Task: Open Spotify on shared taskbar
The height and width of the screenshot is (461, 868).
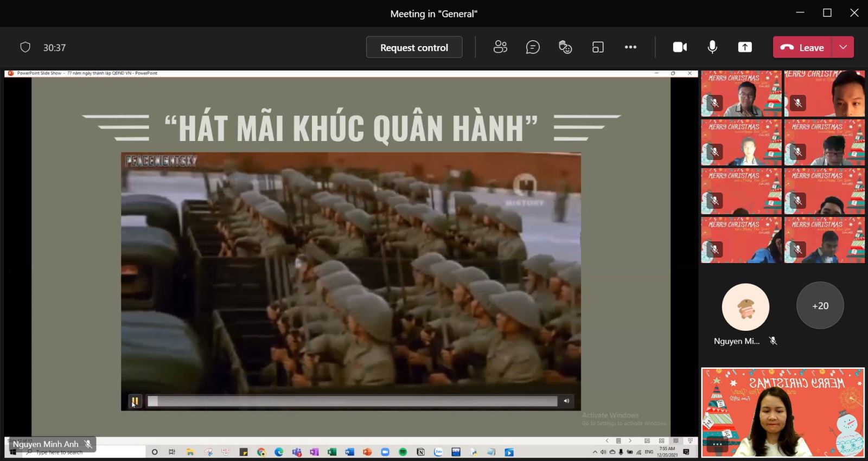Action: [x=403, y=452]
